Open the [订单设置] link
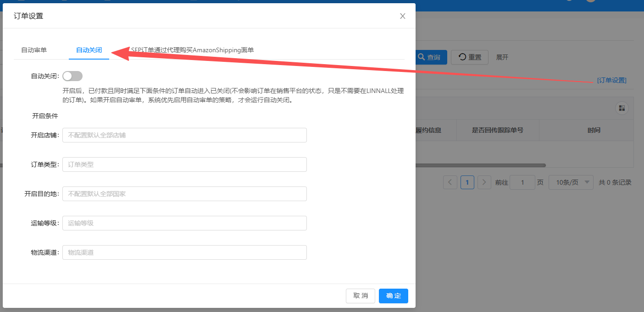 [611, 80]
